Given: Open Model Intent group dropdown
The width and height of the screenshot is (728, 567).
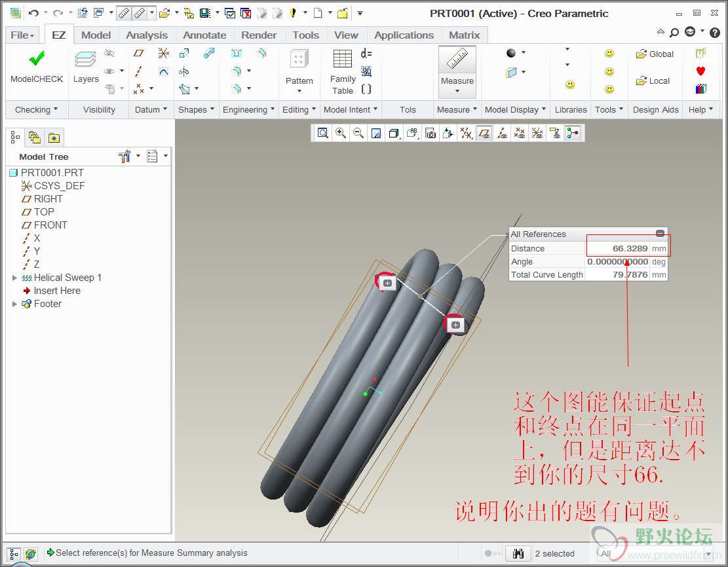Looking at the screenshot, I should (x=351, y=109).
